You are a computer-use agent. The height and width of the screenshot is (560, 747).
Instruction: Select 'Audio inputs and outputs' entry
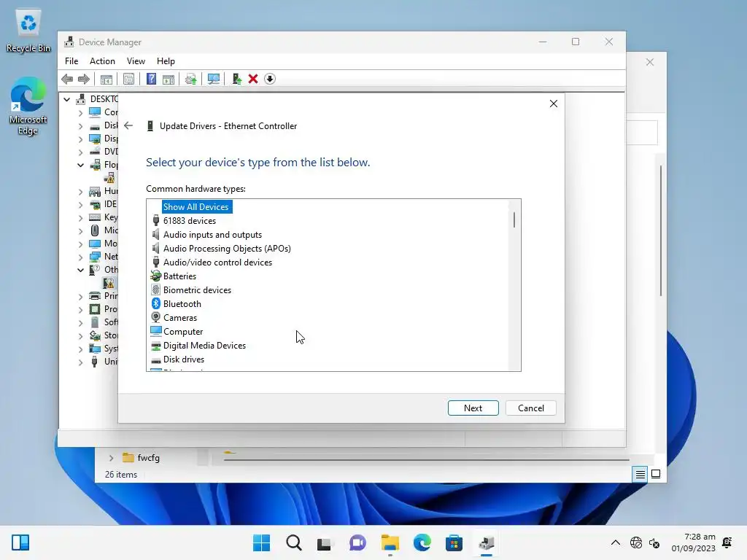pyautogui.click(x=212, y=235)
